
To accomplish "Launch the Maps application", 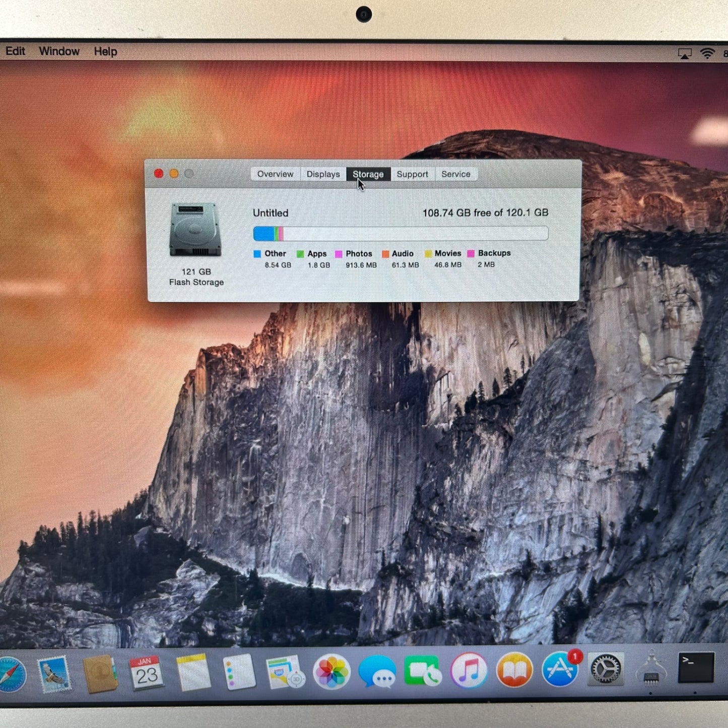I will [285, 672].
